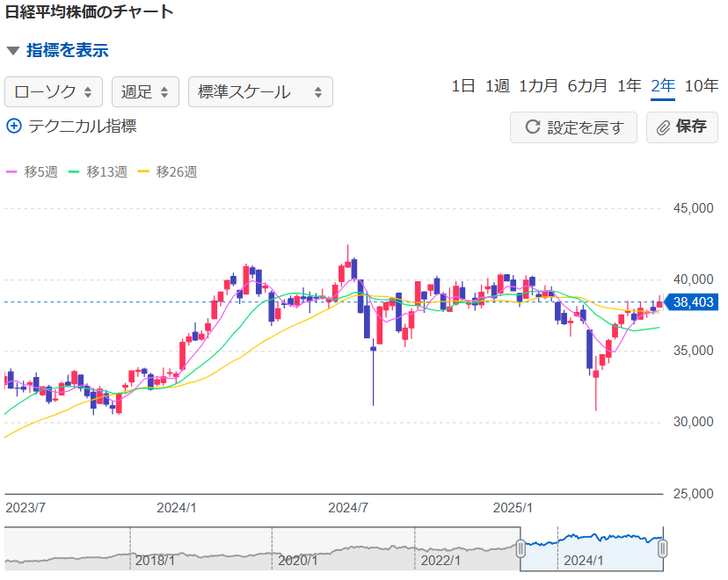
Task: Click the pink 移5週 legend color line
Action: click(11, 171)
